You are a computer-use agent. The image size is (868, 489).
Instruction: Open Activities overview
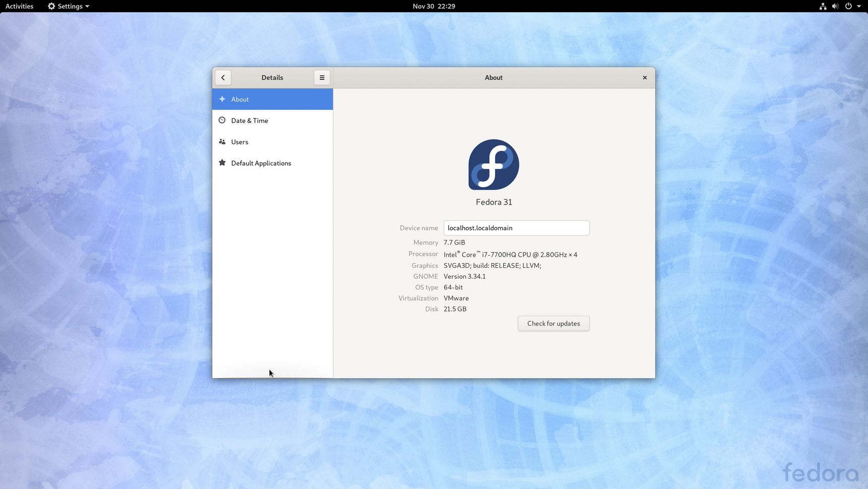tap(19, 6)
